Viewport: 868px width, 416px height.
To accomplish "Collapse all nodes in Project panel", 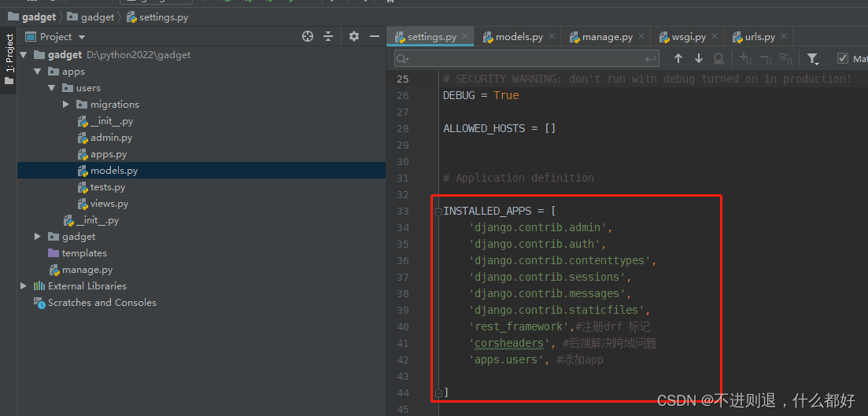I will [328, 36].
